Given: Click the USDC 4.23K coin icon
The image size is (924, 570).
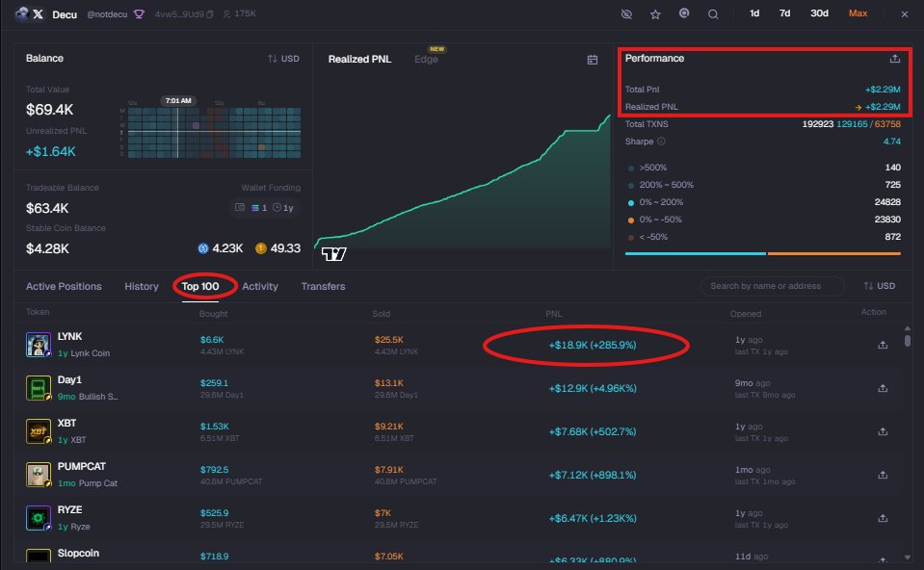Looking at the screenshot, I should pos(203,248).
